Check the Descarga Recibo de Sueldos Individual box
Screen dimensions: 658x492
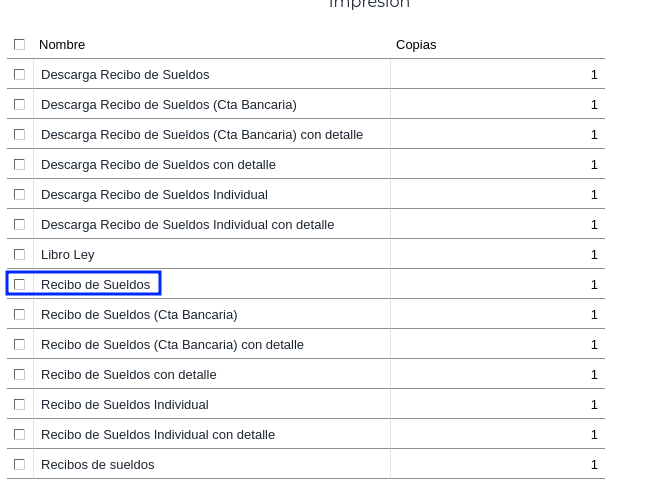19,195
